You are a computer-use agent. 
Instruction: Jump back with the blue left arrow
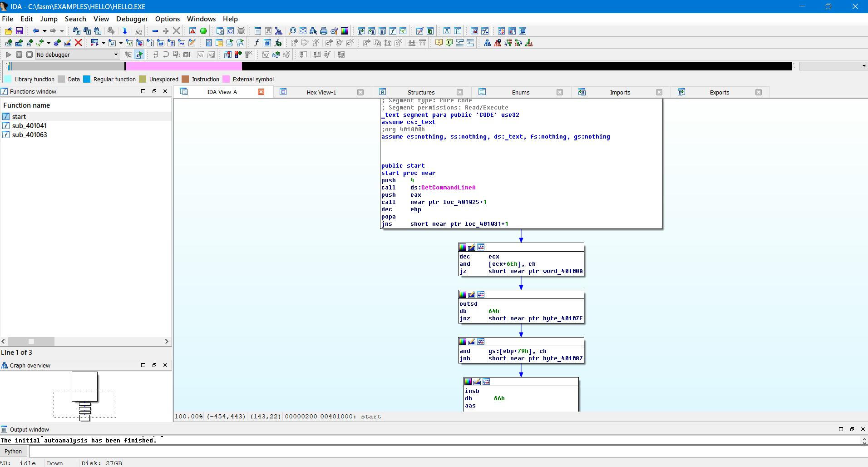pyautogui.click(x=35, y=31)
